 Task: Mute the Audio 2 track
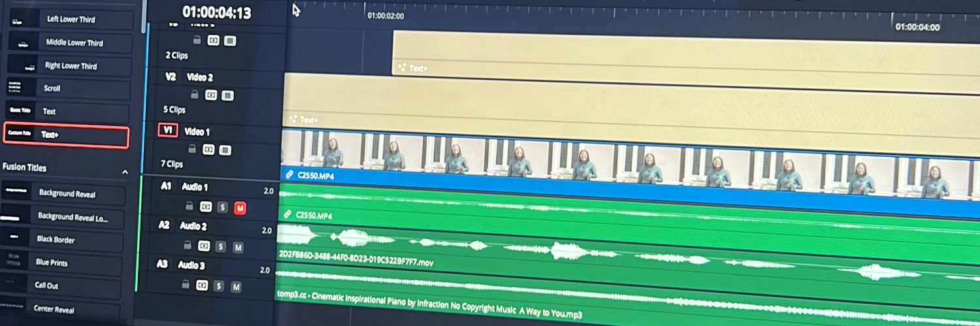pyautogui.click(x=238, y=248)
